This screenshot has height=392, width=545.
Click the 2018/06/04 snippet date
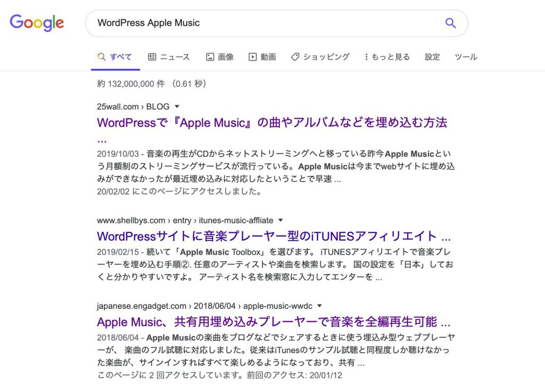(118, 338)
